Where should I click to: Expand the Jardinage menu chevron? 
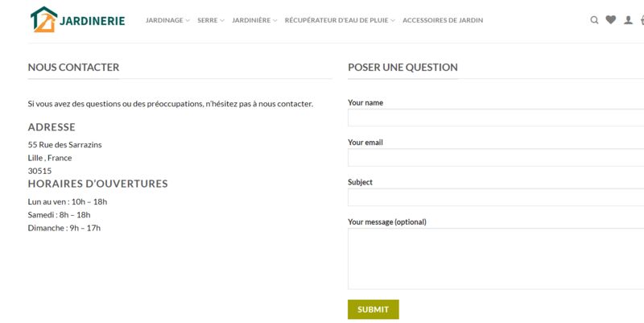click(x=188, y=21)
